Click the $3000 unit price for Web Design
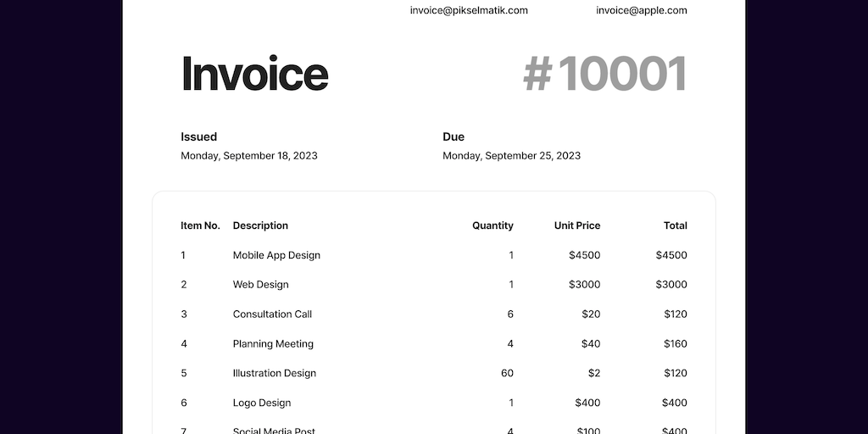This screenshot has height=434, width=868. click(585, 285)
